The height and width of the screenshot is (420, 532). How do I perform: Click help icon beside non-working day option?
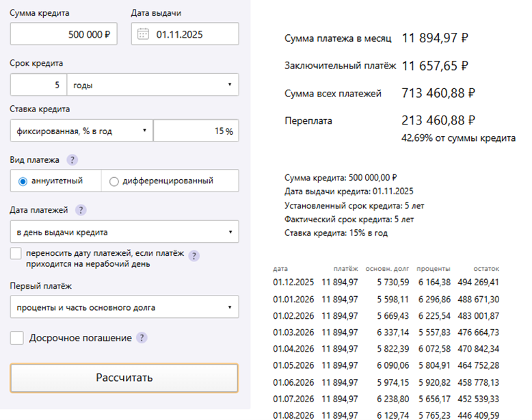pyautogui.click(x=194, y=256)
